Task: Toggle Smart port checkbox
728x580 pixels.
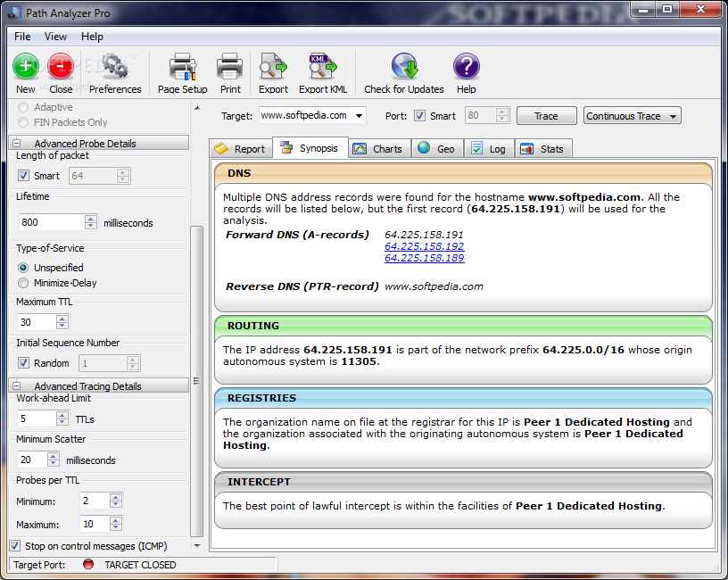Action: click(x=419, y=116)
